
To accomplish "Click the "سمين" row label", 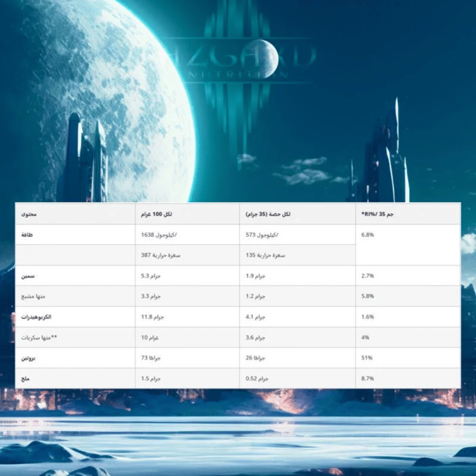I will click(28, 276).
